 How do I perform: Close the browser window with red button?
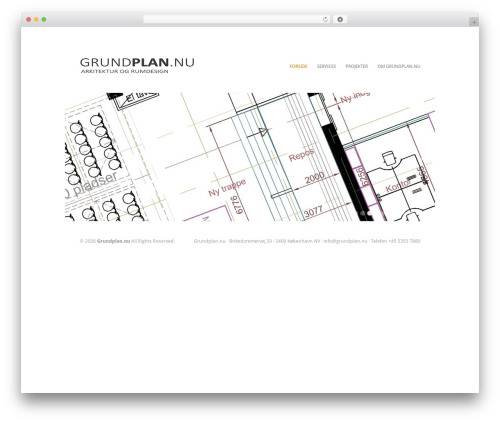click(x=29, y=19)
